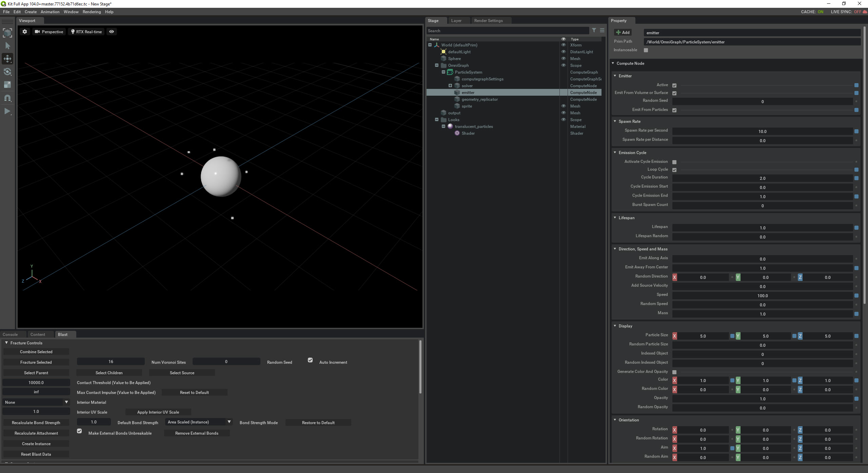868x473 pixels.
Task: Open the Create menu
Action: (31, 12)
